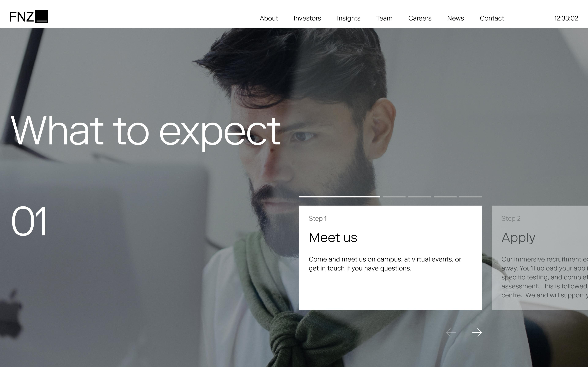The width and height of the screenshot is (588, 367).
Task: Click the 12:33:02 clock display
Action: pos(566,18)
